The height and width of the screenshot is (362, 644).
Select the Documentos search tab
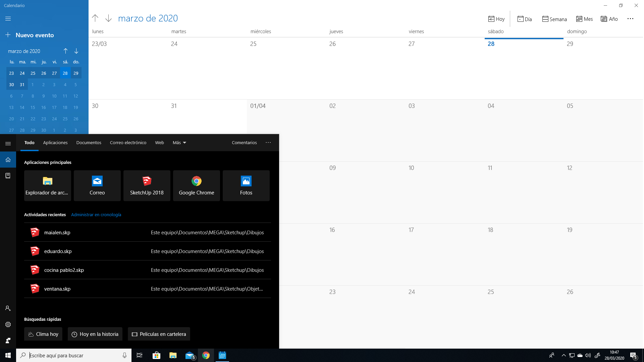(x=89, y=142)
